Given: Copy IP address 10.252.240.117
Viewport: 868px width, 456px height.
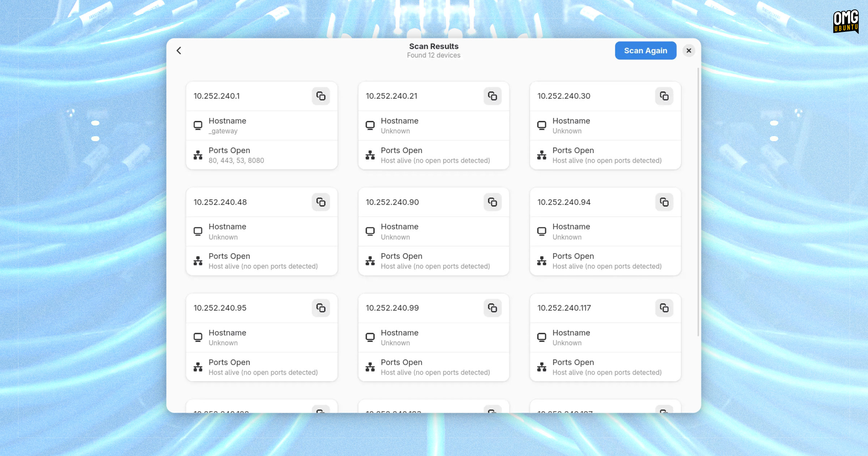Looking at the screenshot, I should click(x=664, y=308).
